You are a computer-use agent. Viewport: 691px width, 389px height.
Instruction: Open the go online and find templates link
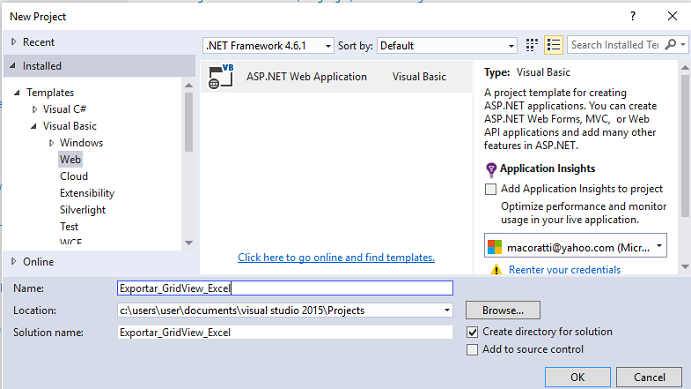click(x=336, y=257)
